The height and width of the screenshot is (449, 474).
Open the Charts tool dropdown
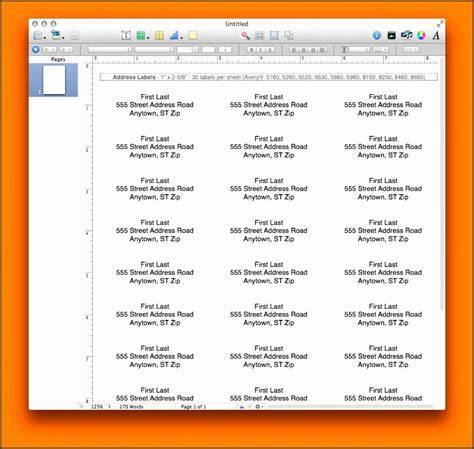point(176,35)
